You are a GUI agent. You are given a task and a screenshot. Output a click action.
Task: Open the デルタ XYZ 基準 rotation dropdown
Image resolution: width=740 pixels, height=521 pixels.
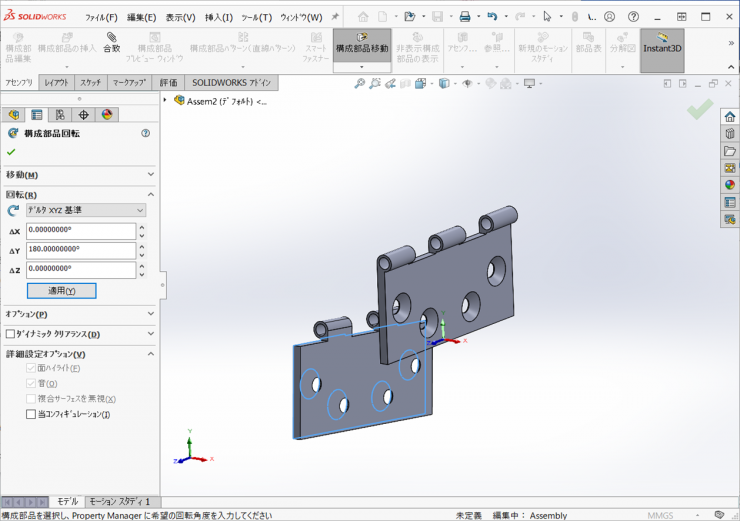click(x=85, y=210)
